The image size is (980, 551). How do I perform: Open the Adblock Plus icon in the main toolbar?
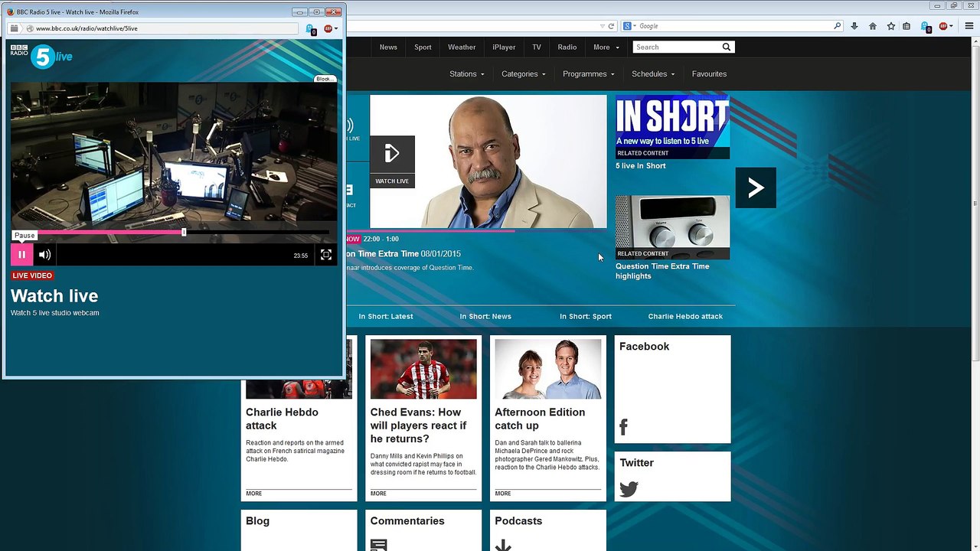[943, 26]
